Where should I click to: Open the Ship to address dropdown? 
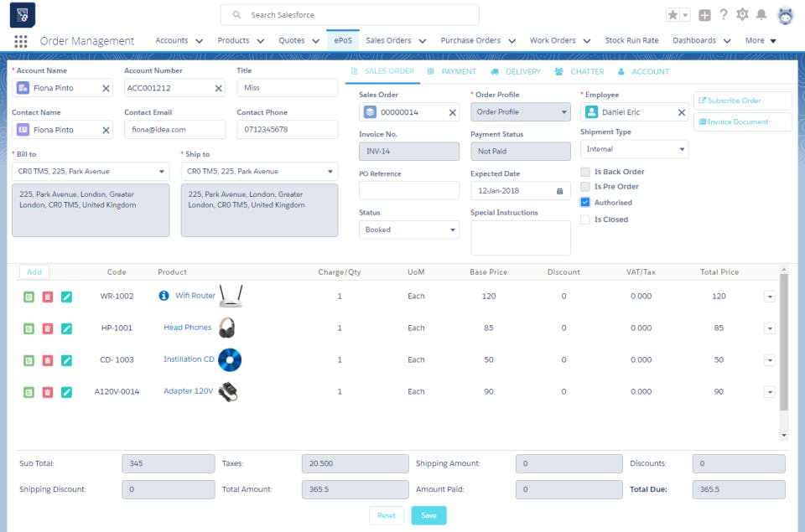coord(259,172)
